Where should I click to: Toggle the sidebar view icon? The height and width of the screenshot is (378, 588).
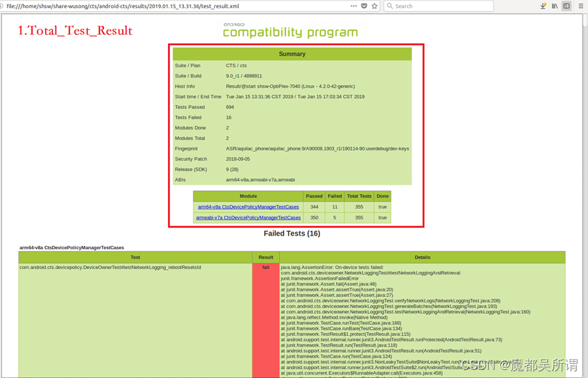[x=567, y=6]
